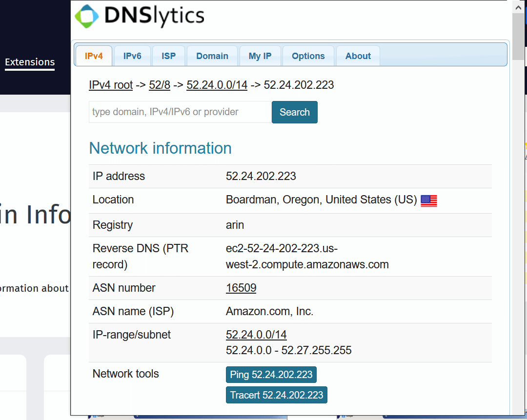527x420 pixels.
Task: Open the ISP tab
Action: pyautogui.click(x=168, y=56)
